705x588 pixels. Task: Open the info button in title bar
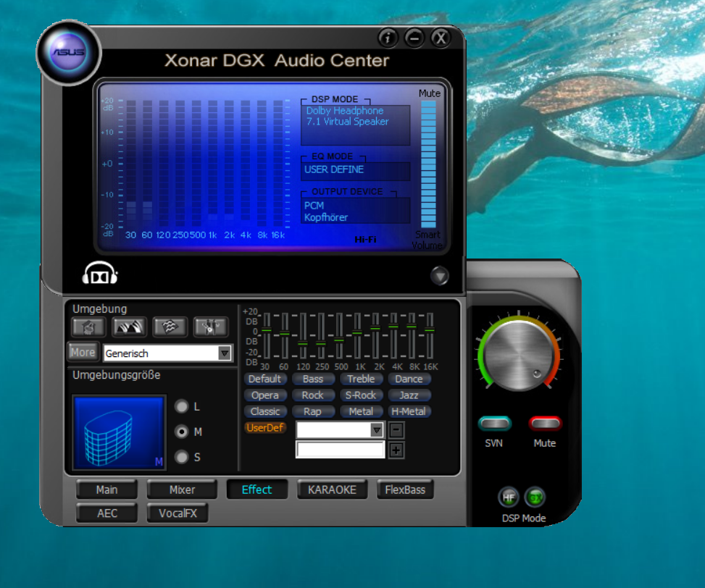pyautogui.click(x=388, y=38)
